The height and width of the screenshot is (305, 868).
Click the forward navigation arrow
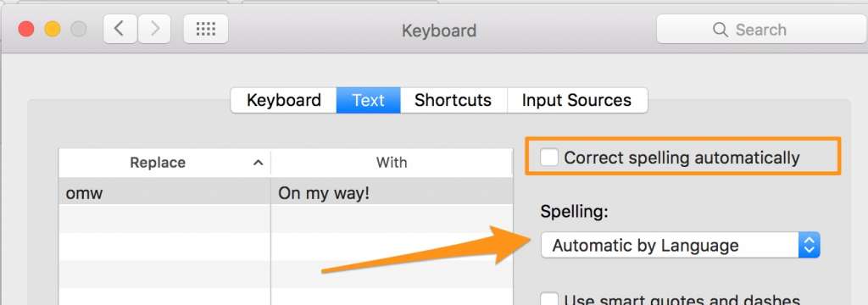pyautogui.click(x=154, y=29)
